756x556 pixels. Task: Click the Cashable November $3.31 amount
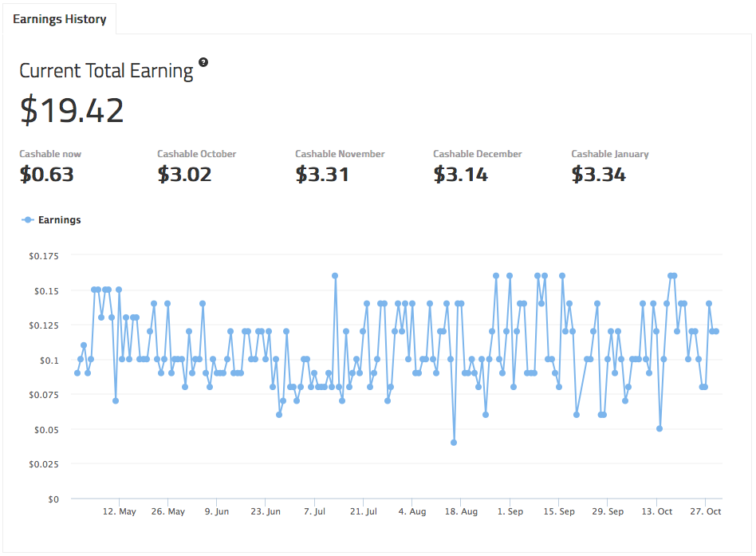point(322,175)
